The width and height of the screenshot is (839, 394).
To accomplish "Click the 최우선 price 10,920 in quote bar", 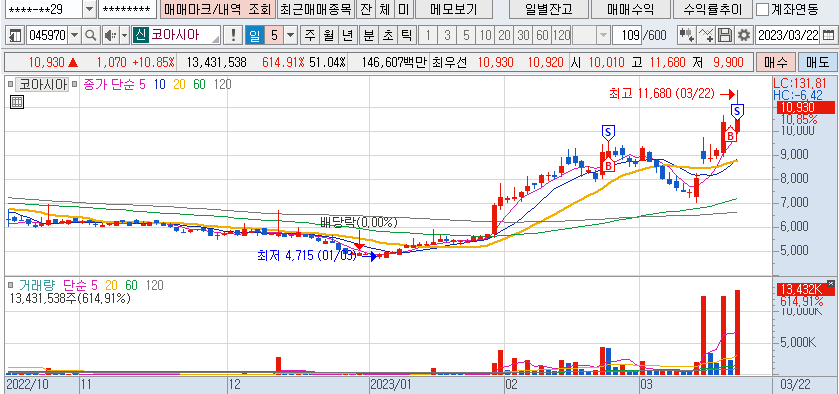I will 546,63.
